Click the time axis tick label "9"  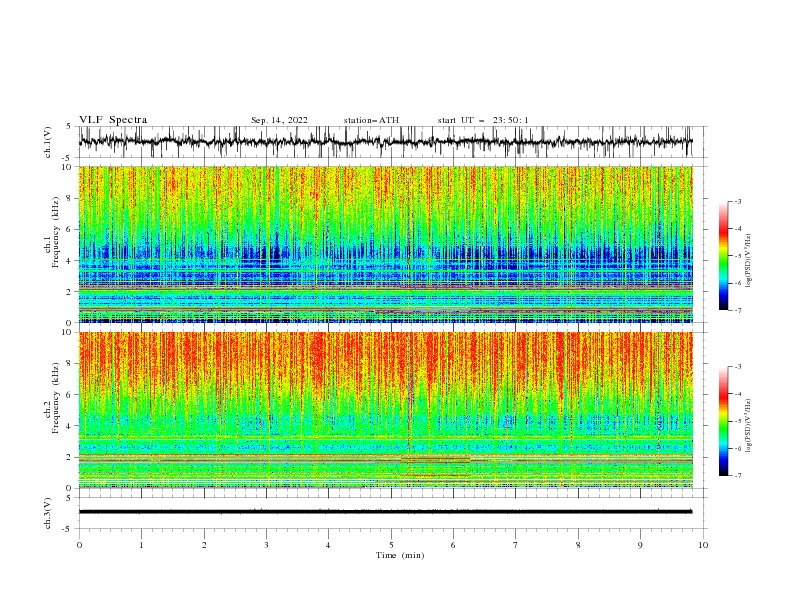pos(640,545)
